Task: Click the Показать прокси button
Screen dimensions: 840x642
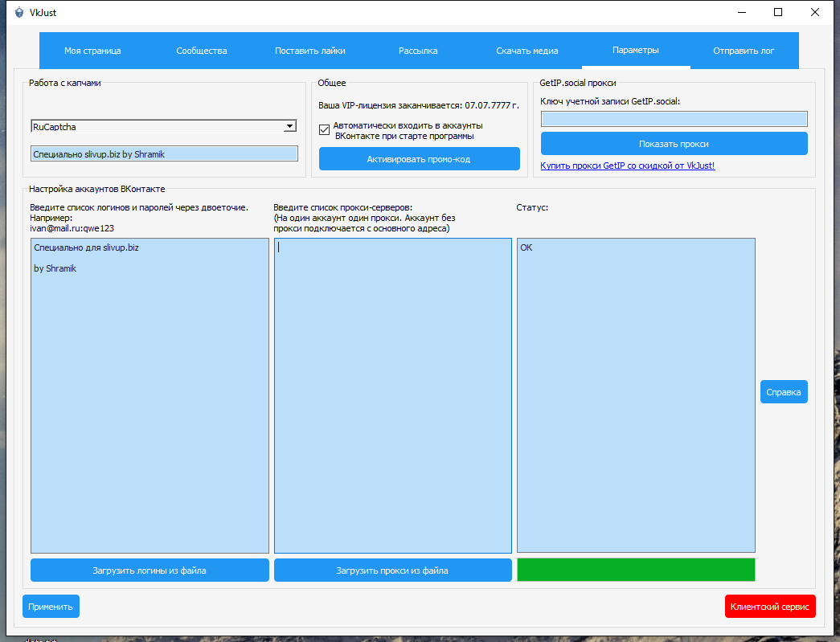Action: (x=674, y=144)
